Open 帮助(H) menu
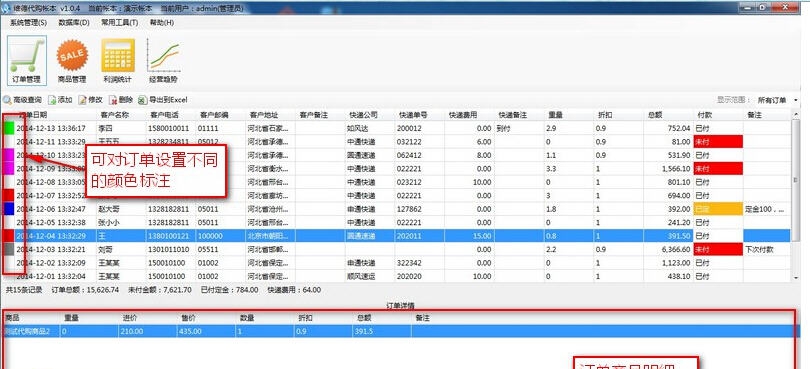 tap(162, 23)
